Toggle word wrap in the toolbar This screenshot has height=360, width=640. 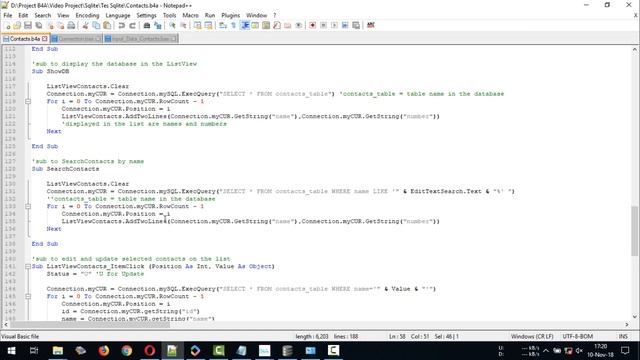[223, 25]
